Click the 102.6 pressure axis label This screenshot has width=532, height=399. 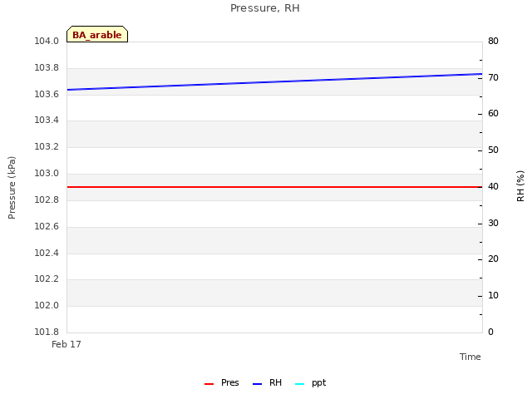(x=47, y=226)
